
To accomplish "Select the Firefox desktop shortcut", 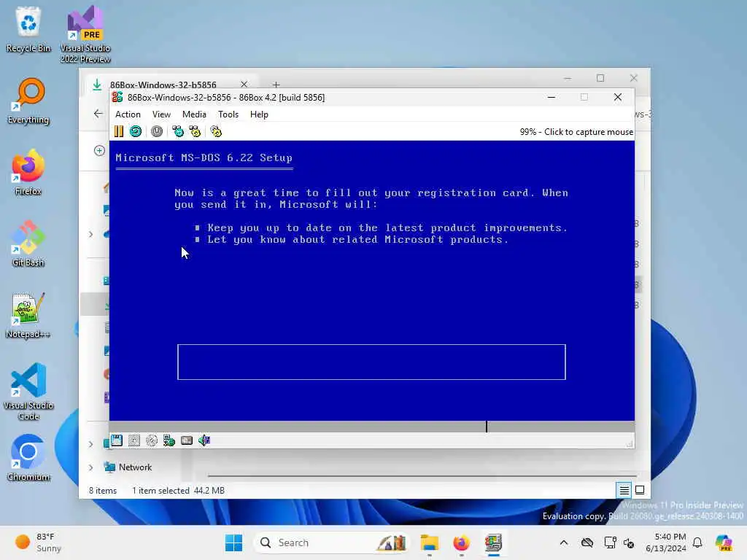I will click(x=28, y=172).
